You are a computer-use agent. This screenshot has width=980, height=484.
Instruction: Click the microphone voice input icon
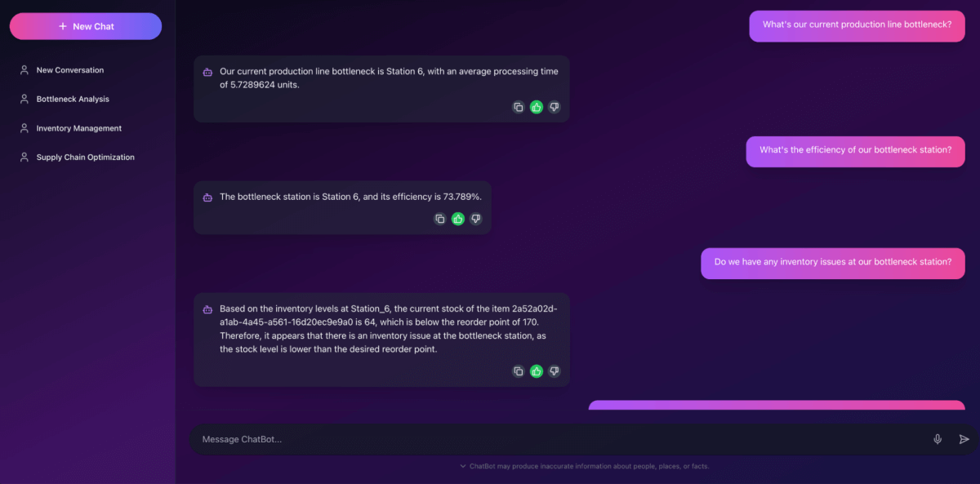point(938,439)
